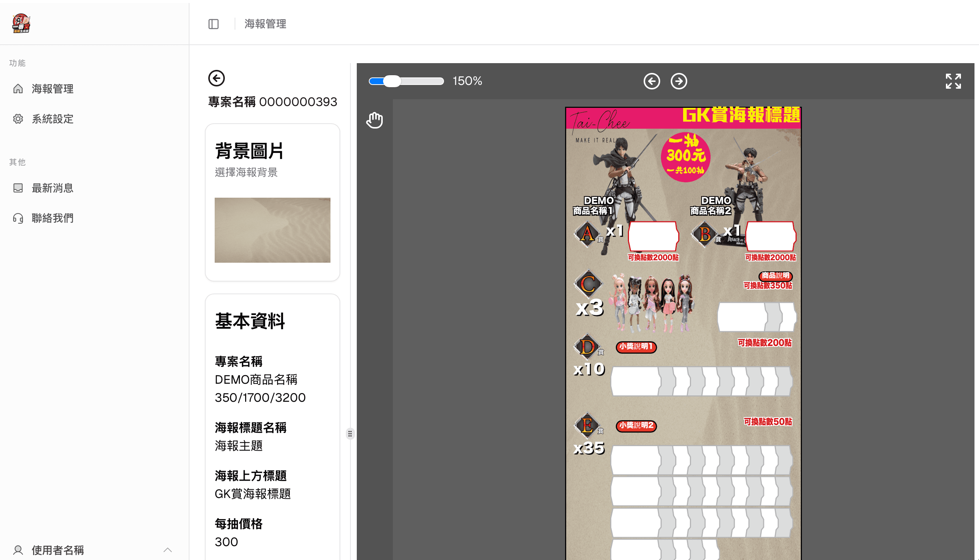Click the x10 quantity text

(x=589, y=369)
